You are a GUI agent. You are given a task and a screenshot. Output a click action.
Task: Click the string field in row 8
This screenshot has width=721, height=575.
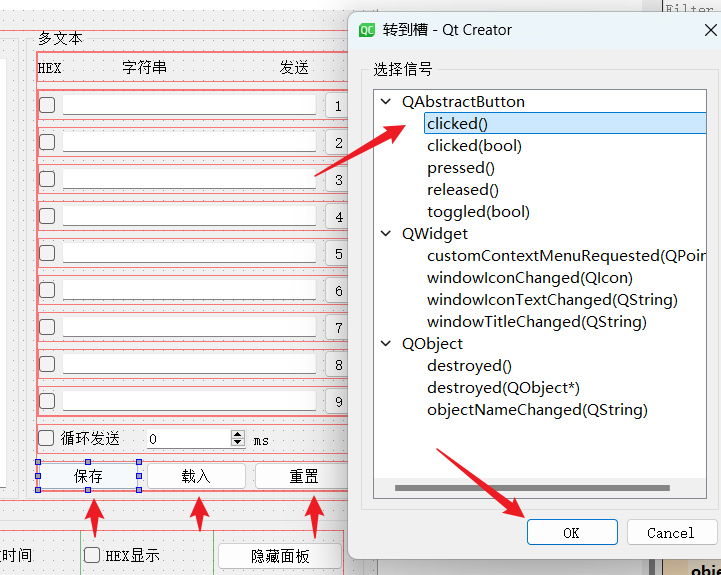tap(189, 364)
